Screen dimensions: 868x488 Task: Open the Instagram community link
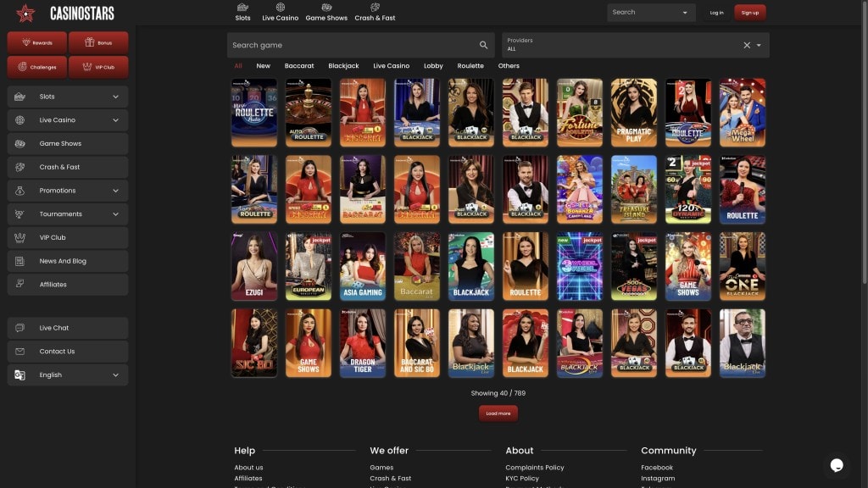(658, 479)
